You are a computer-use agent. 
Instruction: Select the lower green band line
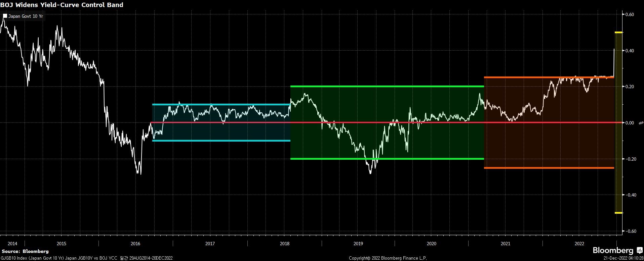pos(387,159)
